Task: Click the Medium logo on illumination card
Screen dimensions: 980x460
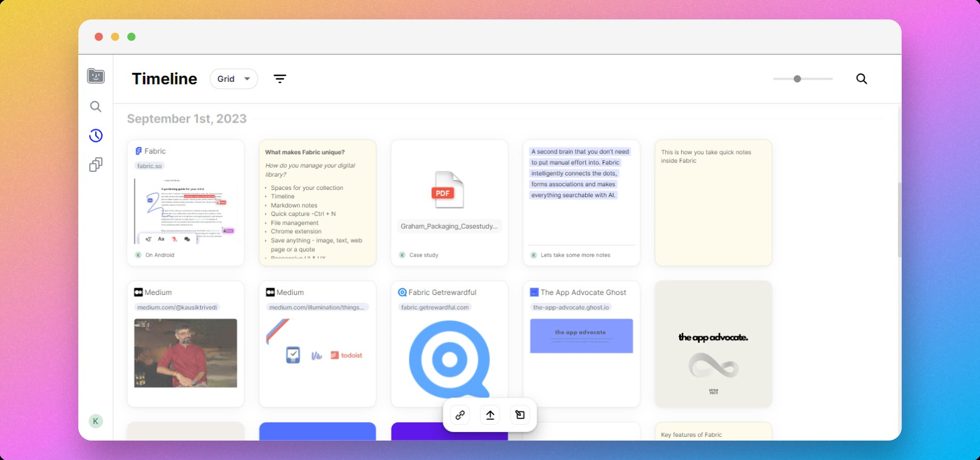Action: click(x=270, y=293)
